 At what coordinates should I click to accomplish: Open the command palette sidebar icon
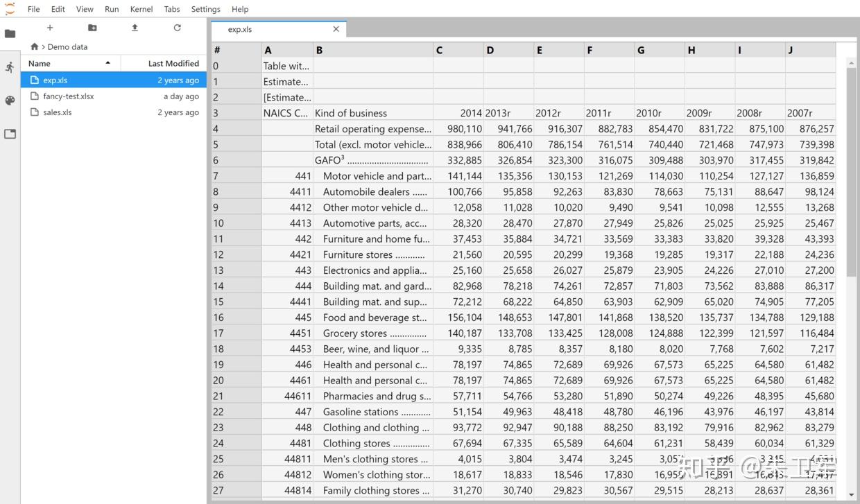10,101
